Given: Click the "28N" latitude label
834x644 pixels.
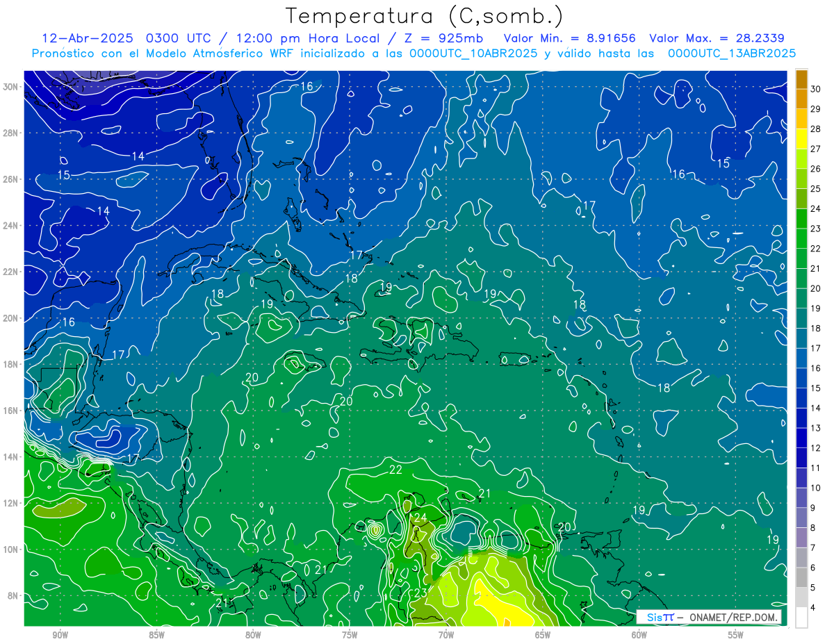Looking at the screenshot, I should 10,133.
